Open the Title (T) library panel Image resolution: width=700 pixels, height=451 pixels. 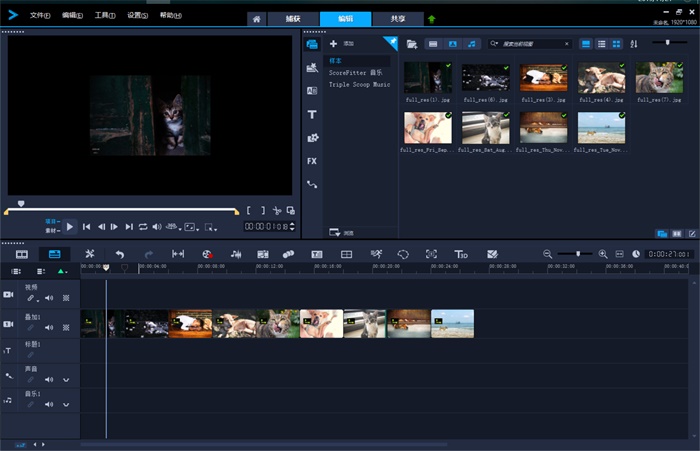[312, 114]
